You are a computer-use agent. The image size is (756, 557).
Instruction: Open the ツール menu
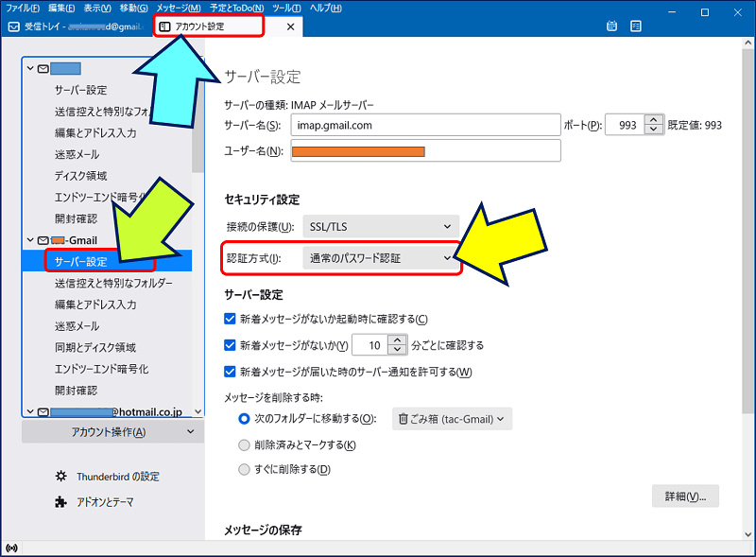tap(286, 9)
